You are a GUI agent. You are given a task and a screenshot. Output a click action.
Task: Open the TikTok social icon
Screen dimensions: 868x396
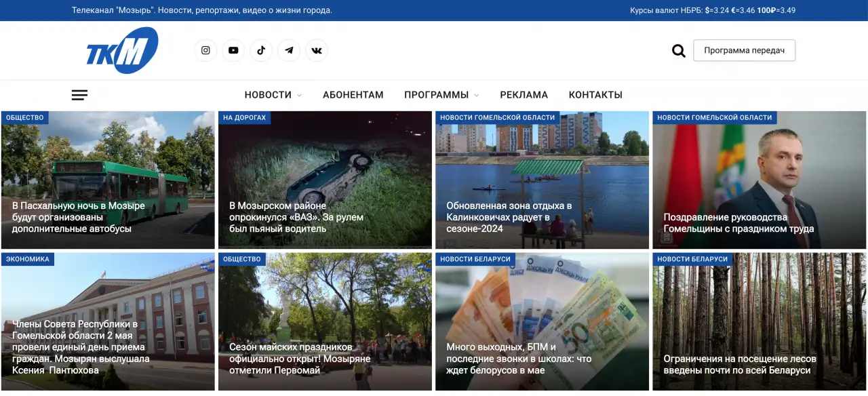click(261, 50)
